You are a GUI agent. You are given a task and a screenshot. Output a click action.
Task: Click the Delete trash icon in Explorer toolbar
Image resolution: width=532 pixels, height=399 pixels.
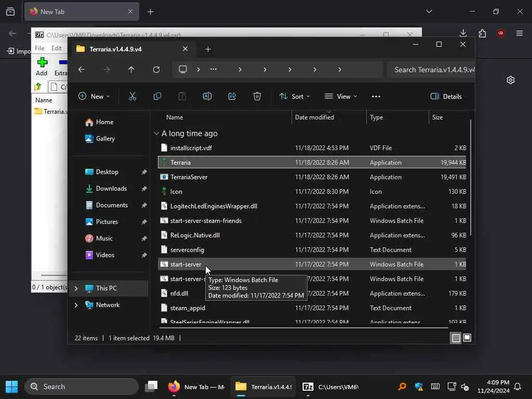click(x=257, y=96)
